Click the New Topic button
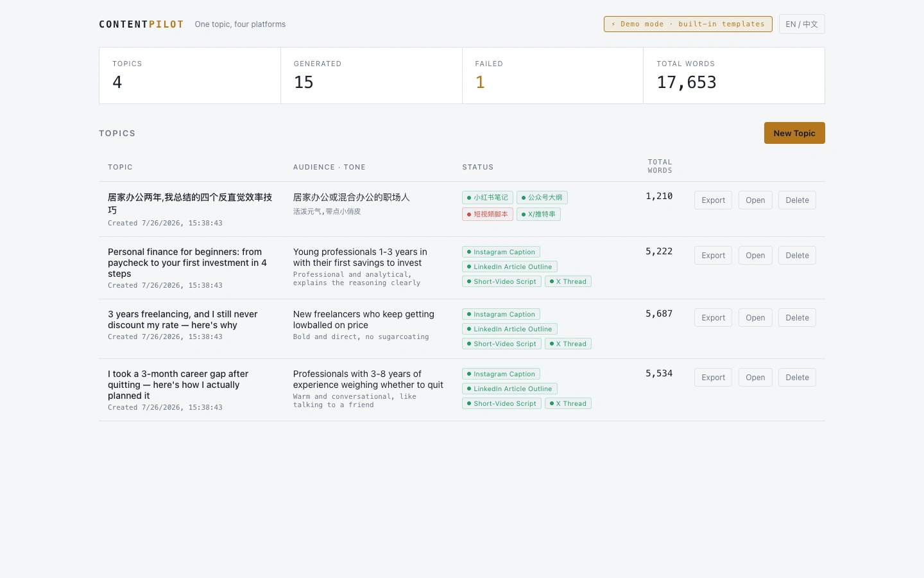Image resolution: width=924 pixels, height=578 pixels. point(794,133)
